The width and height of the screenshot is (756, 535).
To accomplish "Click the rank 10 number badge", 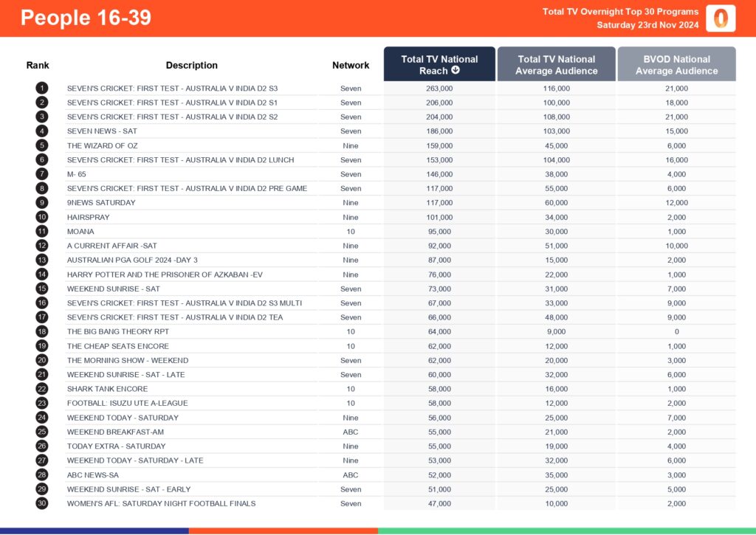I will [x=42, y=217].
